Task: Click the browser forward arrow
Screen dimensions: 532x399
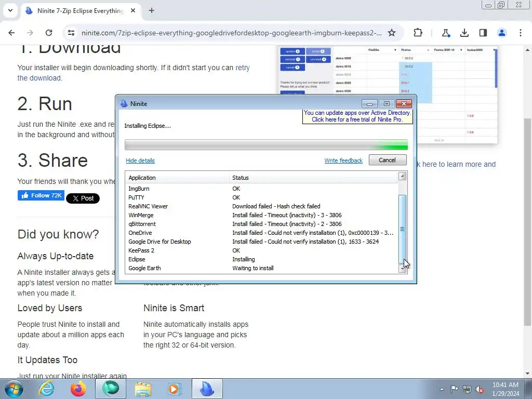Action: click(x=30, y=33)
